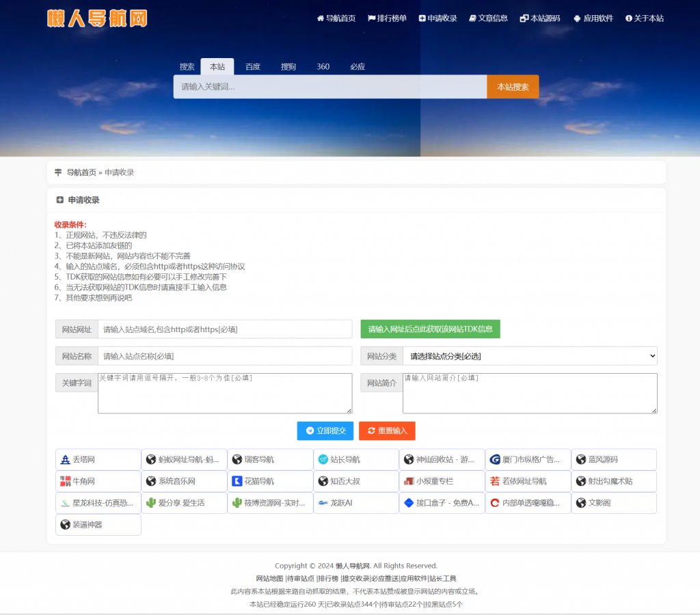The height and width of the screenshot is (615, 700).
Task: Switch to the 搜狗 search tab
Action: click(288, 66)
